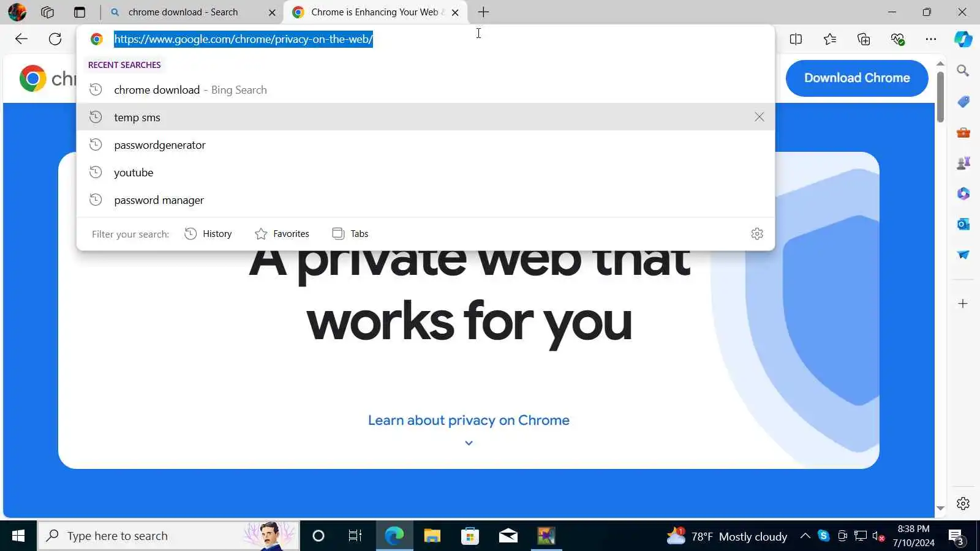Screen dimensions: 980x551
Task: Refresh the current page
Action: click(x=55, y=39)
